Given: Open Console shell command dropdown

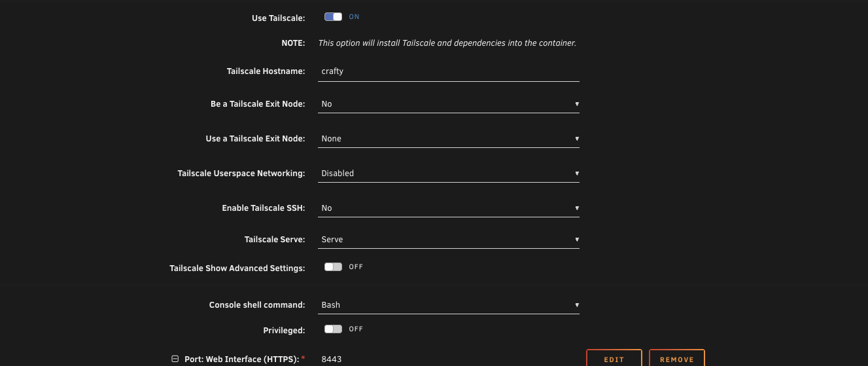Looking at the screenshot, I should pyautogui.click(x=449, y=305).
